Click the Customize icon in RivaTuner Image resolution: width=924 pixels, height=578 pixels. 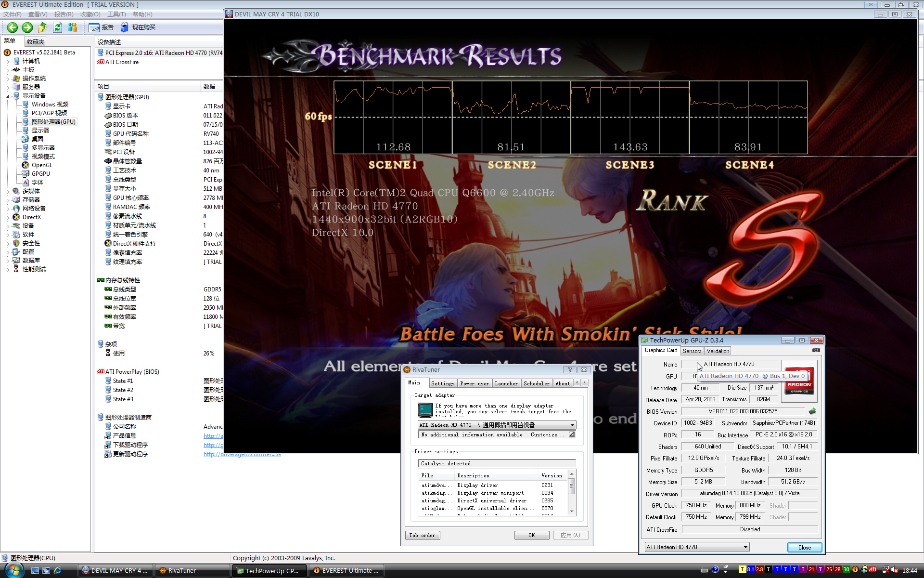572,434
